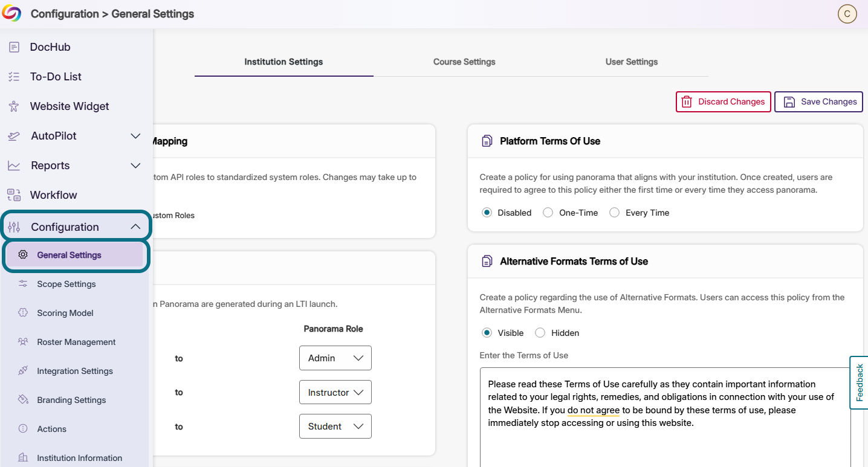
Task: Click the Scoring Model icon
Action: point(23,312)
